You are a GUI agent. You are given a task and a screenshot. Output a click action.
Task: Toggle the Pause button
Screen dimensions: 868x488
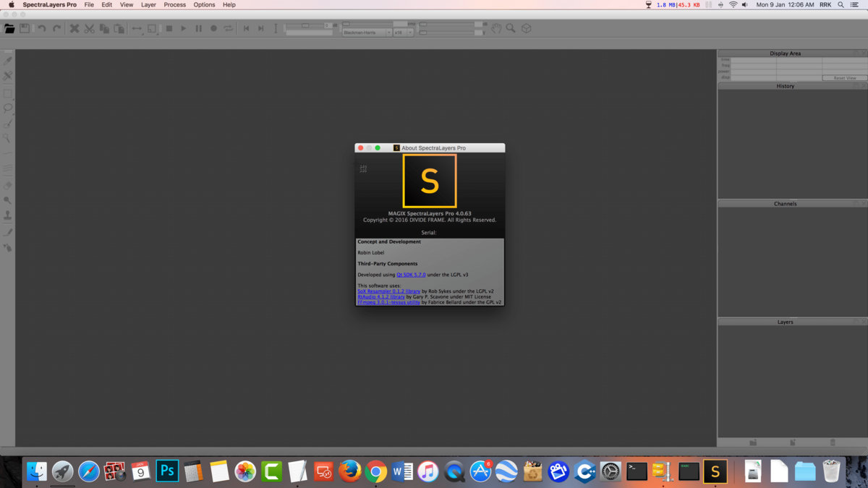pyautogui.click(x=198, y=29)
